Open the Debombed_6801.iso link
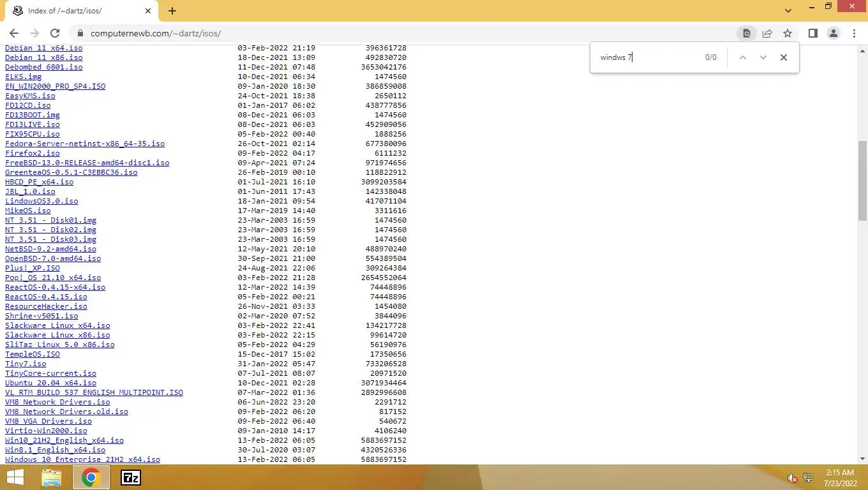Viewport: 868px width, 490px height. [x=43, y=67]
